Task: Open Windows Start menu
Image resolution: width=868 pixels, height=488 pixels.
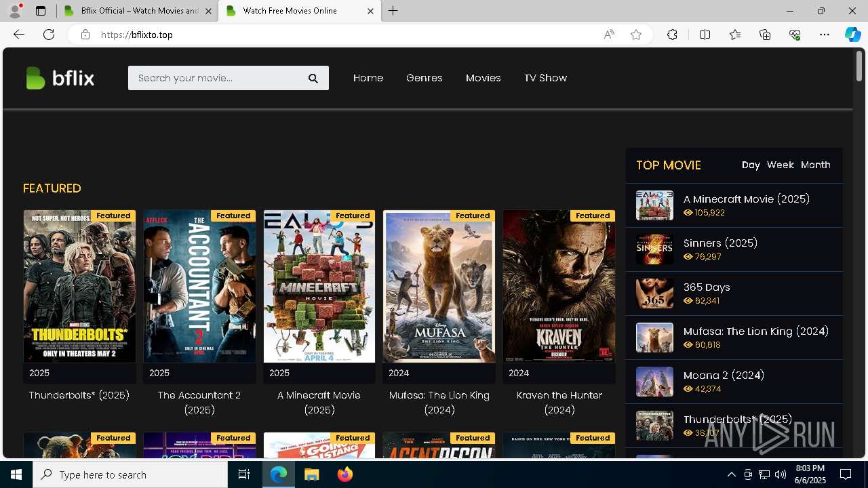Action: pos(16,474)
